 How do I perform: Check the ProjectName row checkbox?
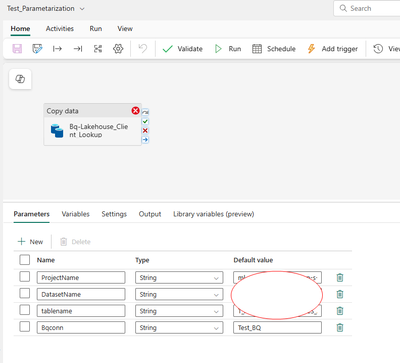[x=25, y=277]
